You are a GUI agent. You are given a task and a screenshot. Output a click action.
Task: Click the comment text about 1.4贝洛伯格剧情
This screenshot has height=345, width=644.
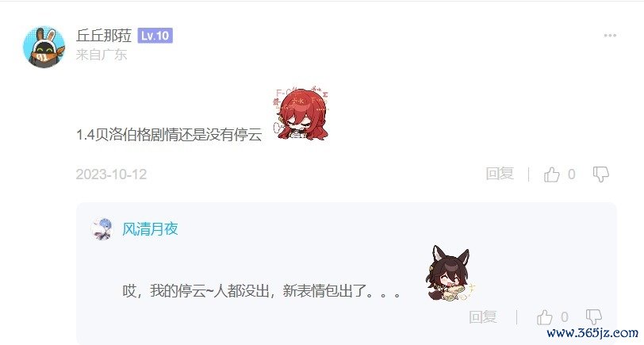click(x=169, y=134)
